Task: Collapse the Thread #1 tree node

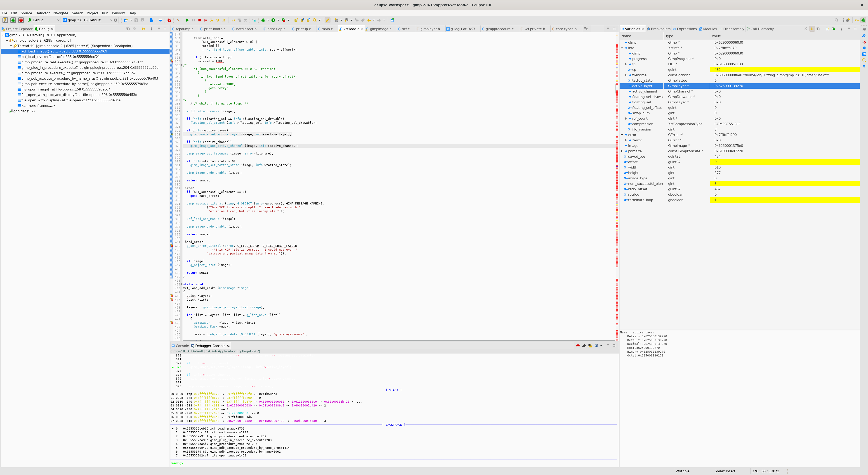Action: (11, 46)
